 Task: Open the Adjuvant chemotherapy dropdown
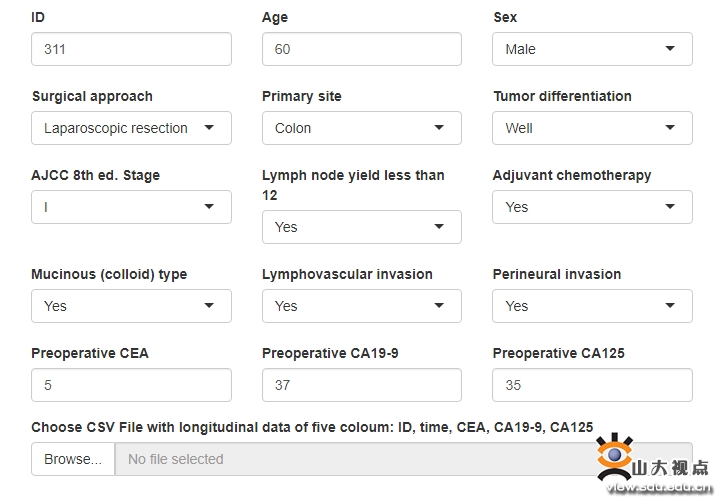tap(591, 207)
